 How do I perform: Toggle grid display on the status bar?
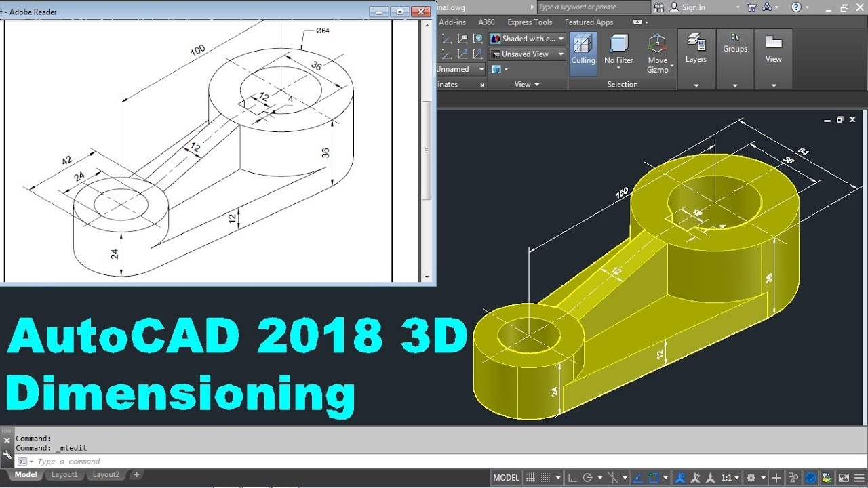pos(530,477)
